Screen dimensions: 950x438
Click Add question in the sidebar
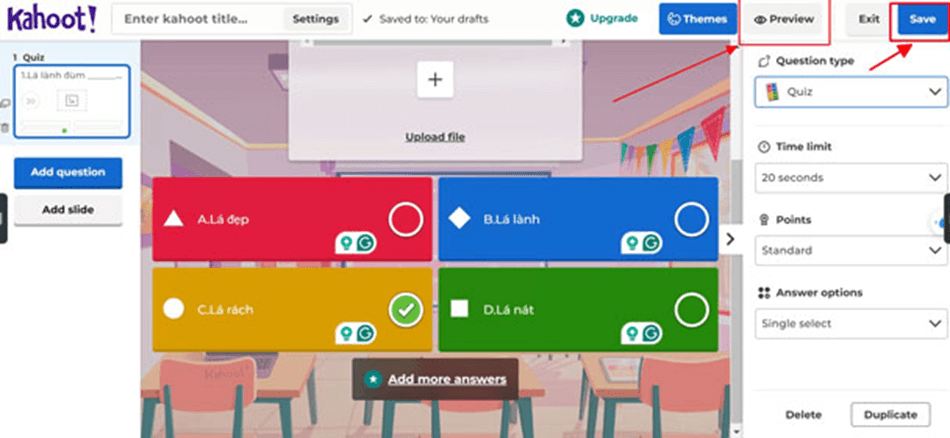point(68,173)
